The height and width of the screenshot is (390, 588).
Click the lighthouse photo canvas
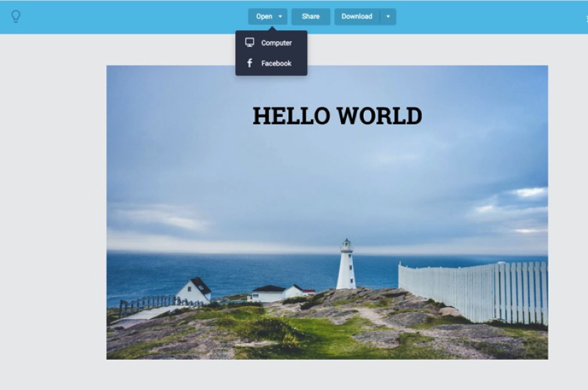327,213
